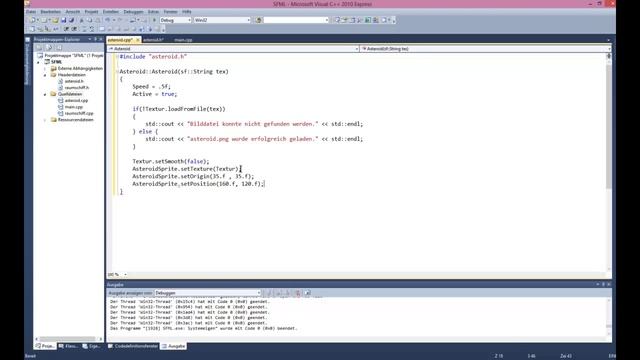Image resolution: width=640 pixels, height=360 pixels.
Task: Collapse the Asteroid constructor code block
Action: pos(117,71)
